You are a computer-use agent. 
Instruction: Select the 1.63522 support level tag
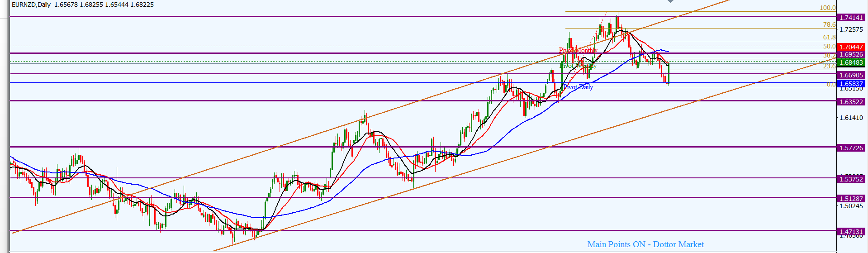(x=851, y=102)
